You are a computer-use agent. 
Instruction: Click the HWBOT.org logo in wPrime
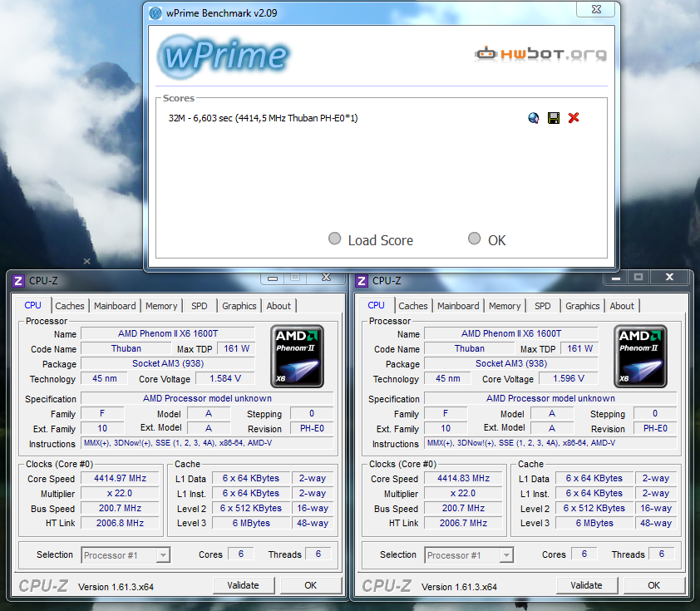pos(541,54)
